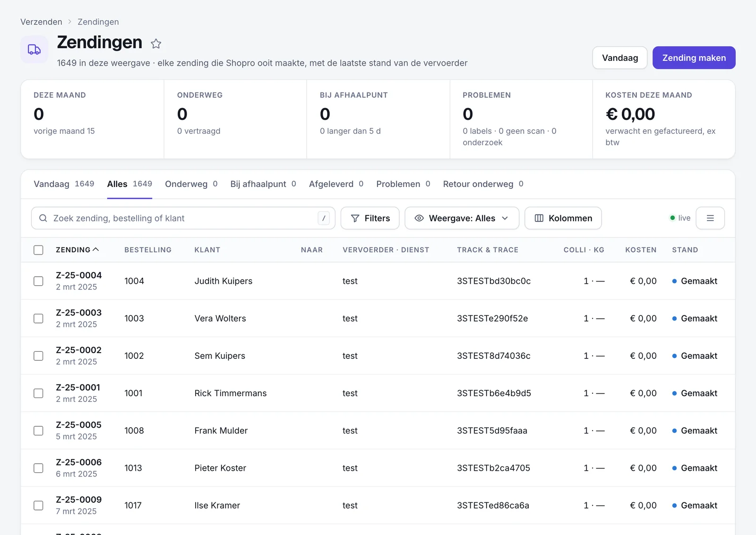Select the checkbox for Z-25-0005
The width and height of the screenshot is (756, 535).
pyautogui.click(x=39, y=431)
